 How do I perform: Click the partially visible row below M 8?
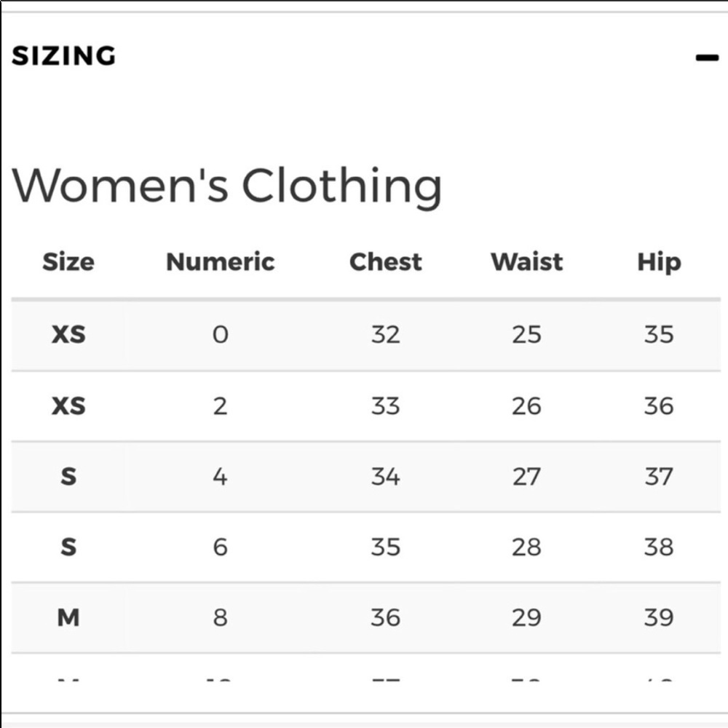point(366,668)
